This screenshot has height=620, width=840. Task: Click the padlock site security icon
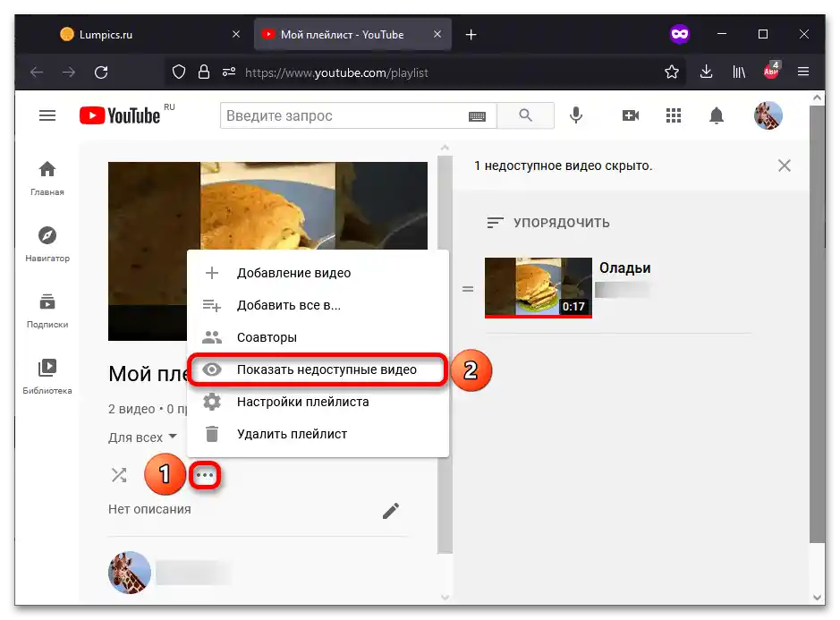(x=204, y=72)
